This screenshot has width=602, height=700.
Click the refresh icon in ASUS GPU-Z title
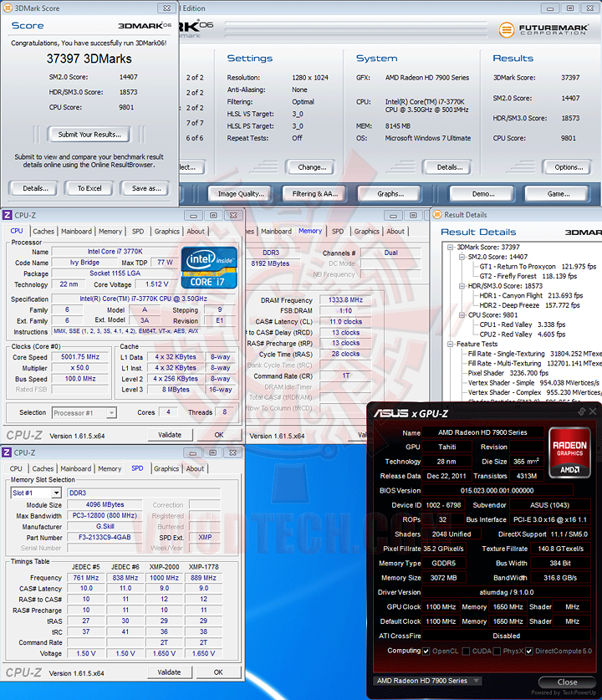click(581, 411)
